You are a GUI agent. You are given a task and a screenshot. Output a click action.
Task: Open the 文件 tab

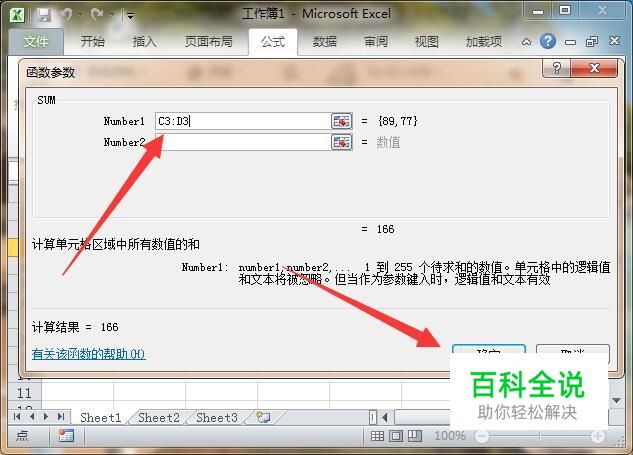tap(36, 41)
